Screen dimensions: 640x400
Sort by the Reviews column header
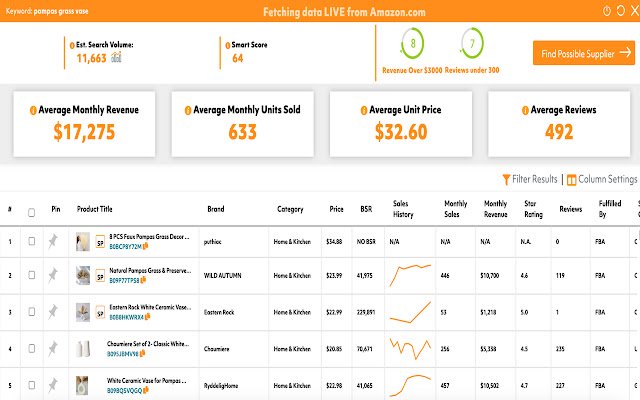click(x=571, y=209)
